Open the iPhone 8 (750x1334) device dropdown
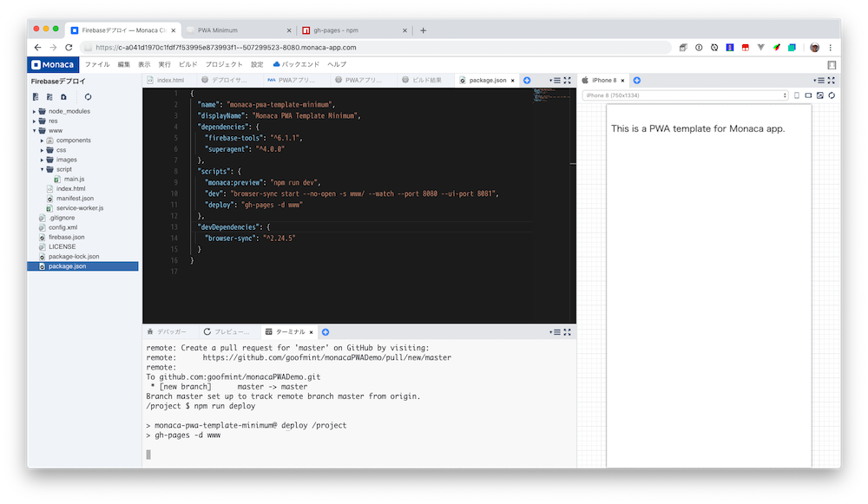 point(686,95)
